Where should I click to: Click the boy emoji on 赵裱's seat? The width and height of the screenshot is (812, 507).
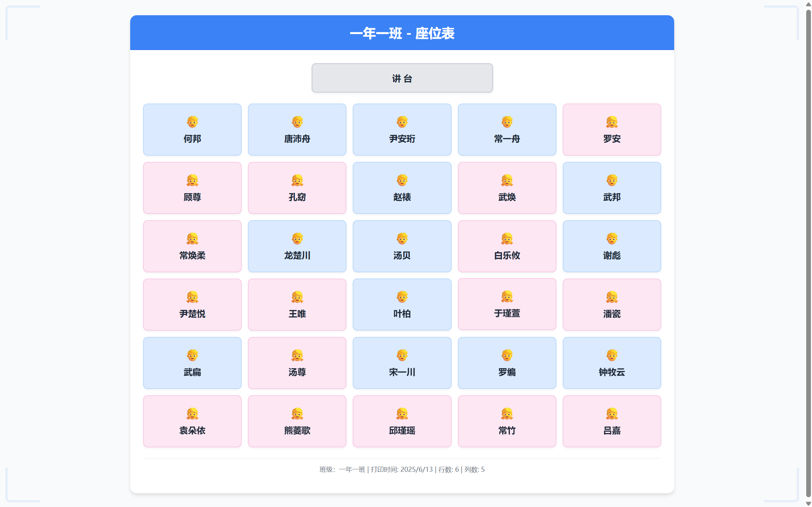coord(402,181)
